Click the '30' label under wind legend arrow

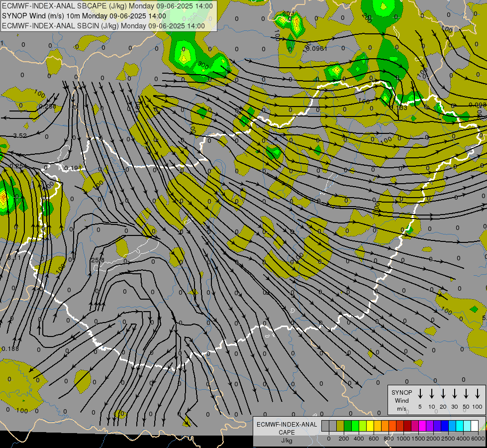click(454, 407)
